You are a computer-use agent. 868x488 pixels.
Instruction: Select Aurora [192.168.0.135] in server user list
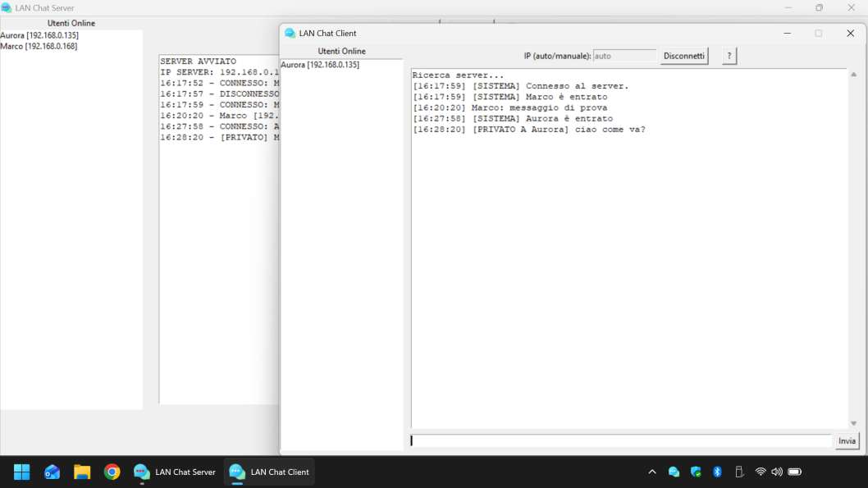(x=39, y=35)
